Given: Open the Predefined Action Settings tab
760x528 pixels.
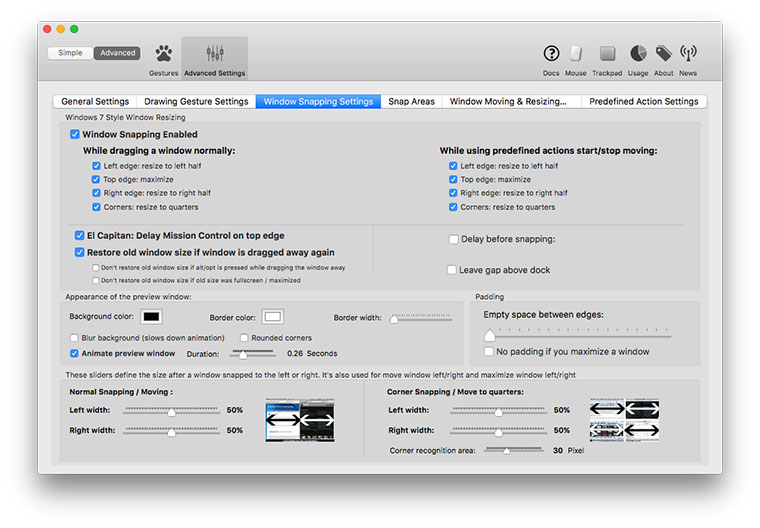Looking at the screenshot, I should pos(643,101).
